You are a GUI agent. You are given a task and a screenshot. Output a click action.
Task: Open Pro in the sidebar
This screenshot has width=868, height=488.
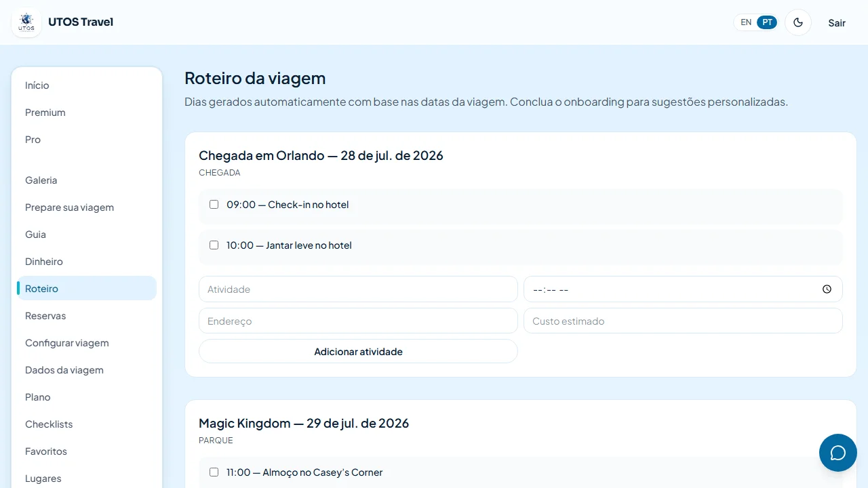click(87, 140)
